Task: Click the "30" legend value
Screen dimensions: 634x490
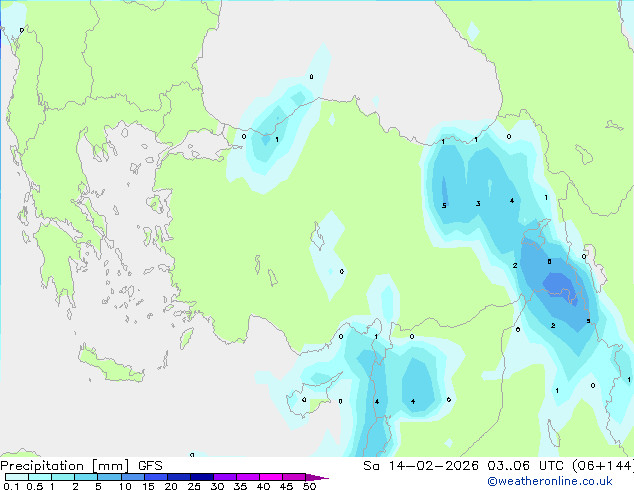Action: click(x=217, y=486)
